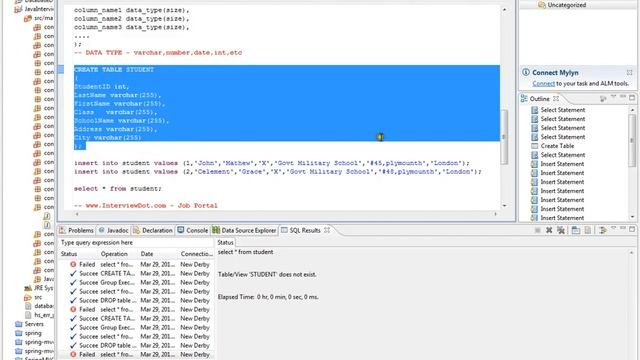Toggle the results display window mode icon
Image resolution: width=640 pixels, height=360 pixels.
[x=576, y=230]
